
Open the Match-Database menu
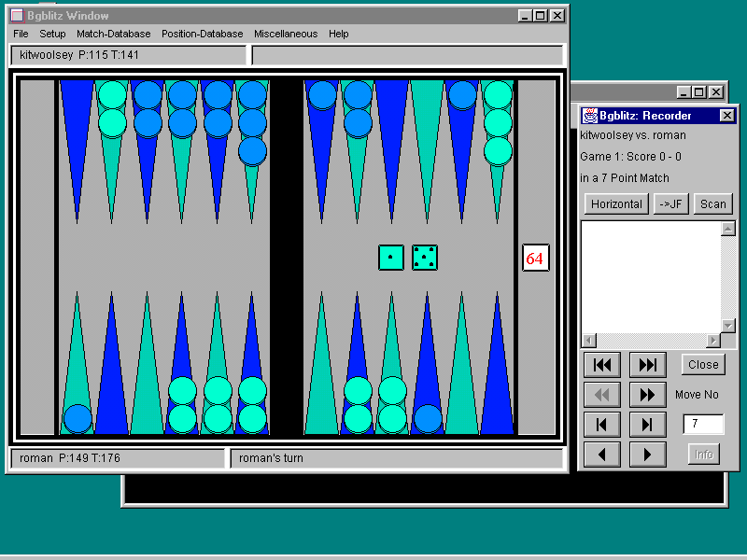[113, 34]
